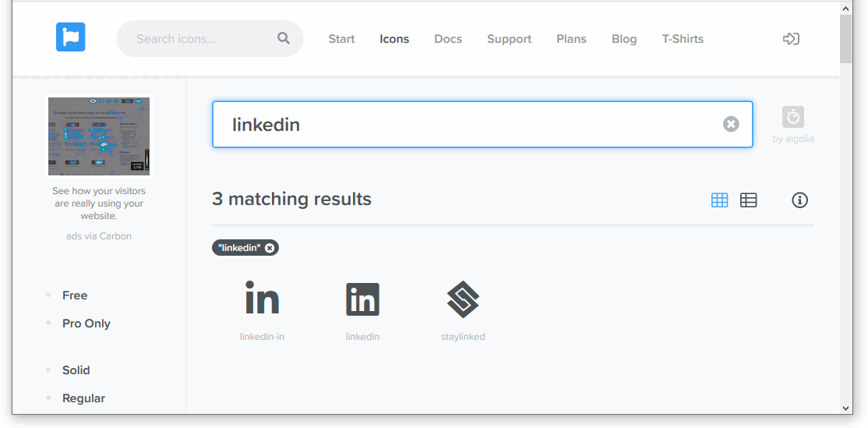Click the magnifier icon in header search
The height and width of the screenshot is (428, 868).
pyautogui.click(x=284, y=38)
